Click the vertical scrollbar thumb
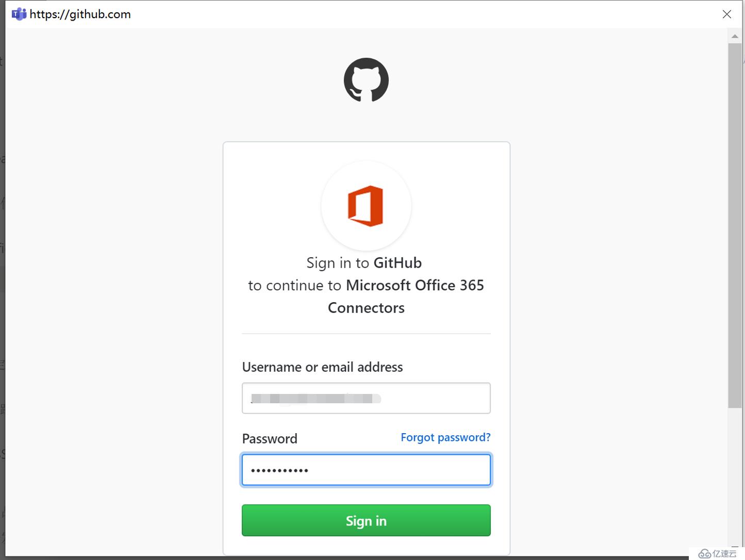 coord(735,225)
